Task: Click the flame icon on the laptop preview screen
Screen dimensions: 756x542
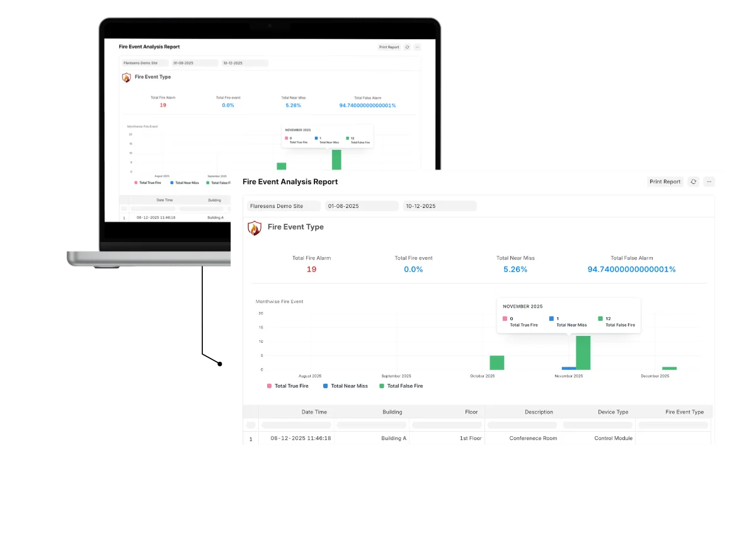Action: [x=125, y=77]
